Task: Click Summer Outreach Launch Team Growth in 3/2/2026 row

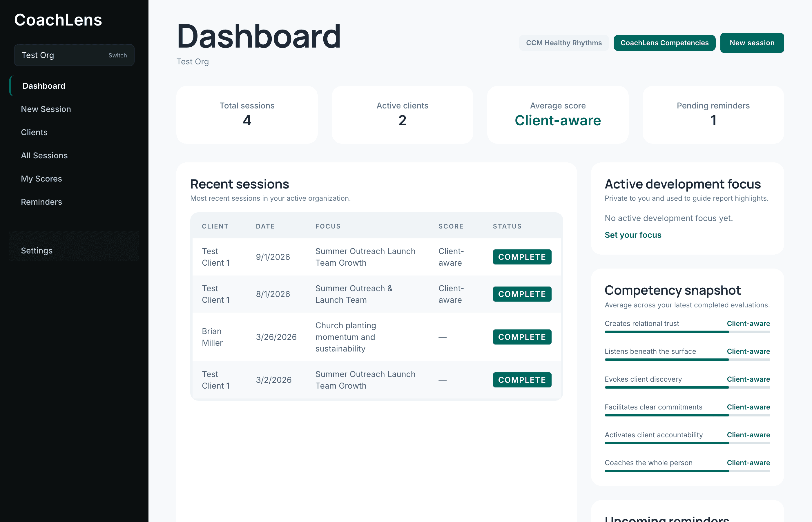Action: 365,380
